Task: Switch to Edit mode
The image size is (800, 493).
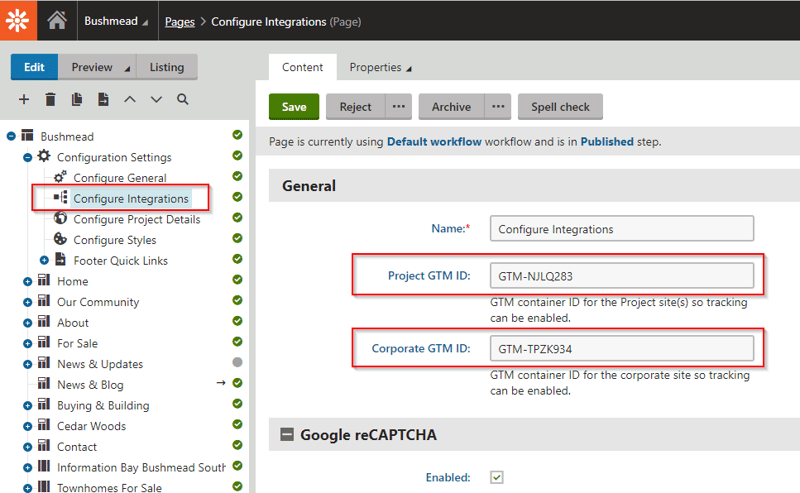Action: tap(34, 67)
